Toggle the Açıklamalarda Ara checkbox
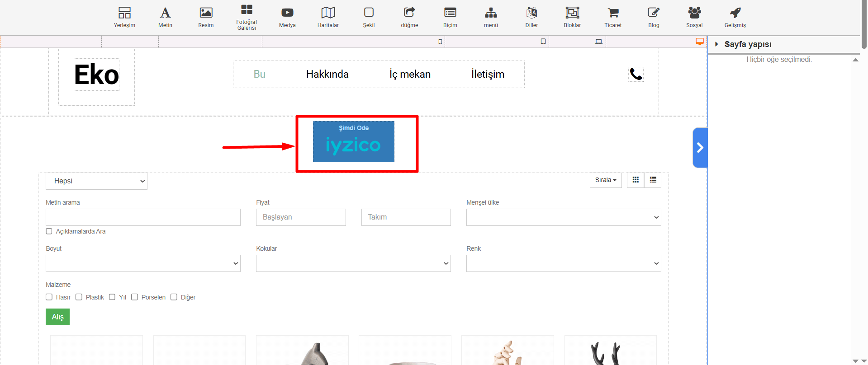Image resolution: width=868 pixels, height=365 pixels. tap(49, 231)
